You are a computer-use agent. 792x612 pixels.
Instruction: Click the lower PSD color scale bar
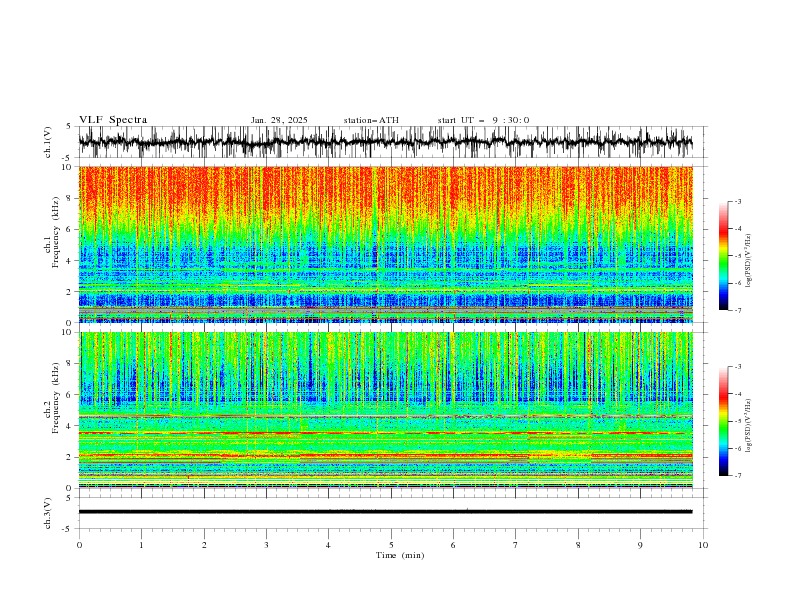coord(723,421)
